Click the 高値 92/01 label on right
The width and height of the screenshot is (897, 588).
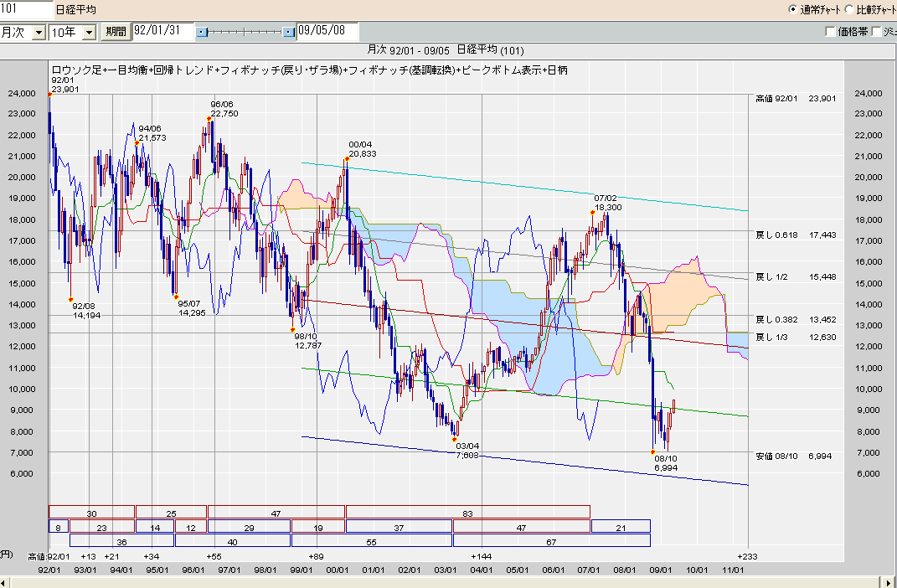tap(776, 98)
